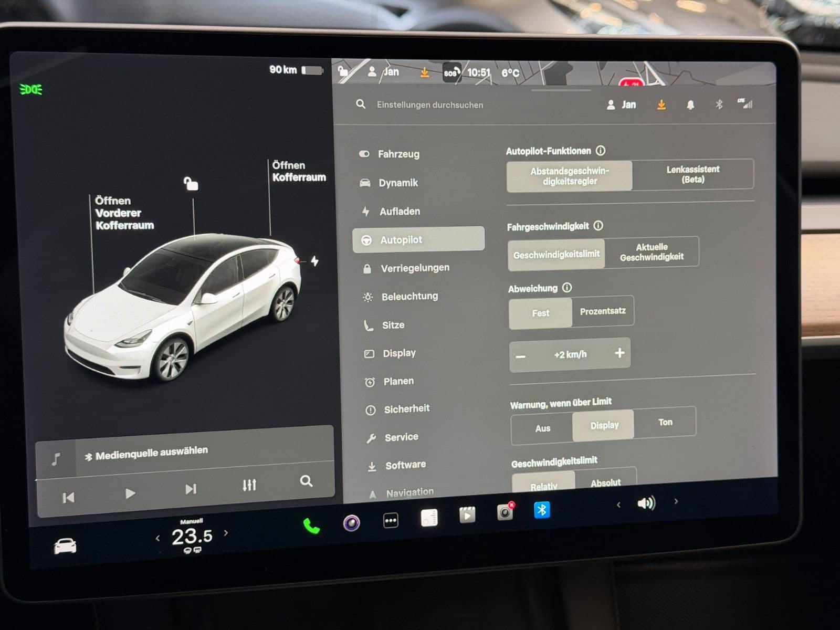
Task: Open the media equalizer settings icon
Action: pos(249,485)
